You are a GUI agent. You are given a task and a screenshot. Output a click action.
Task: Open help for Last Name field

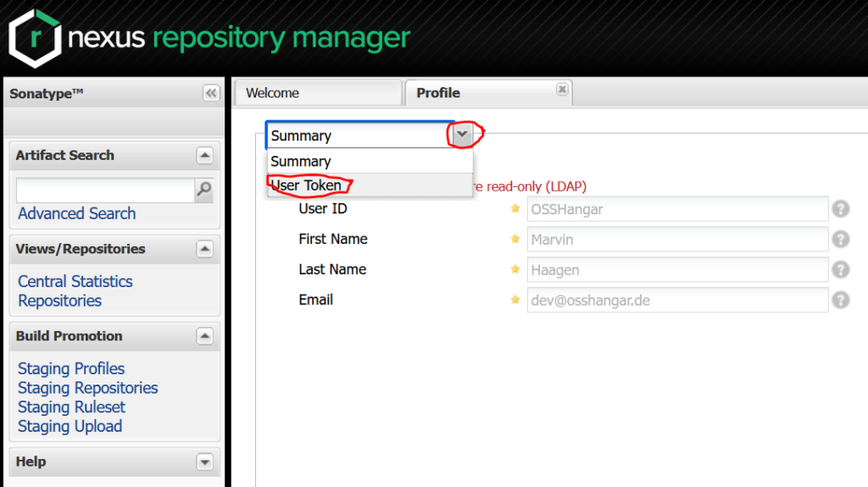[x=840, y=270]
